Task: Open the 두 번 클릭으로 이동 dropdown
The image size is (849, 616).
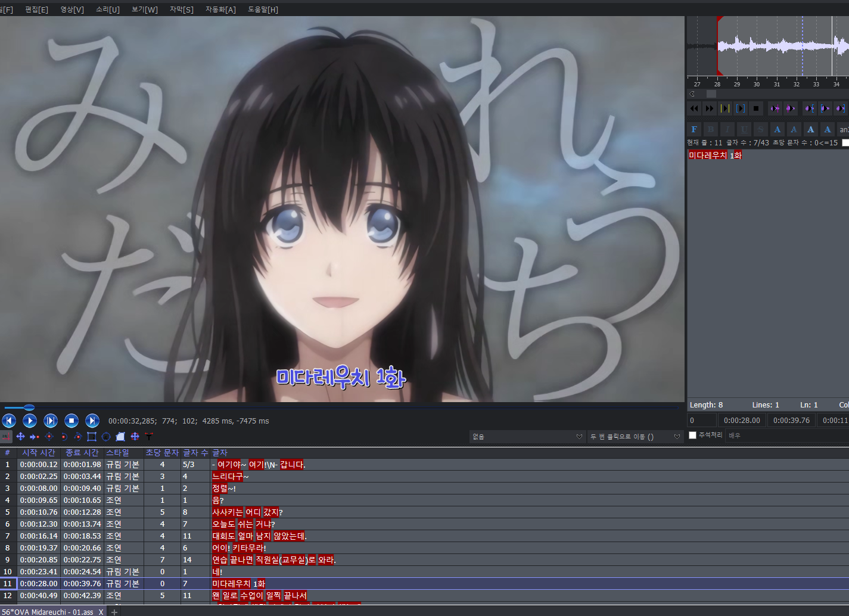Action: [x=635, y=437]
